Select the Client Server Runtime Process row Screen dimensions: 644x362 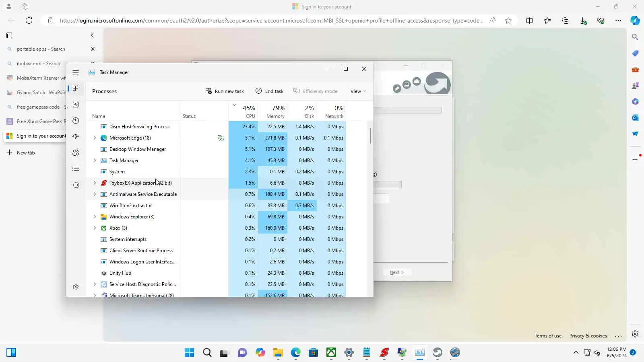click(216, 251)
